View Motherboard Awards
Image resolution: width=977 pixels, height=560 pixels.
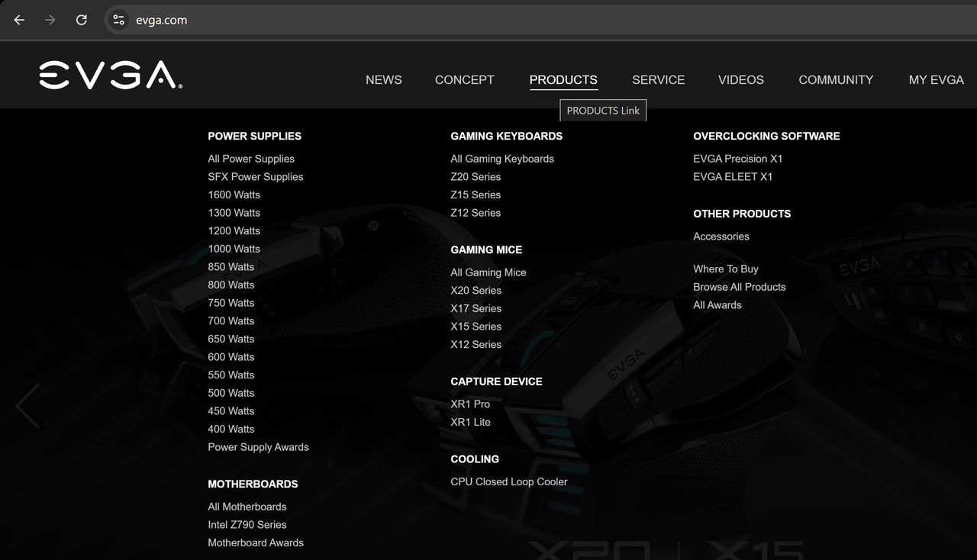[256, 543]
